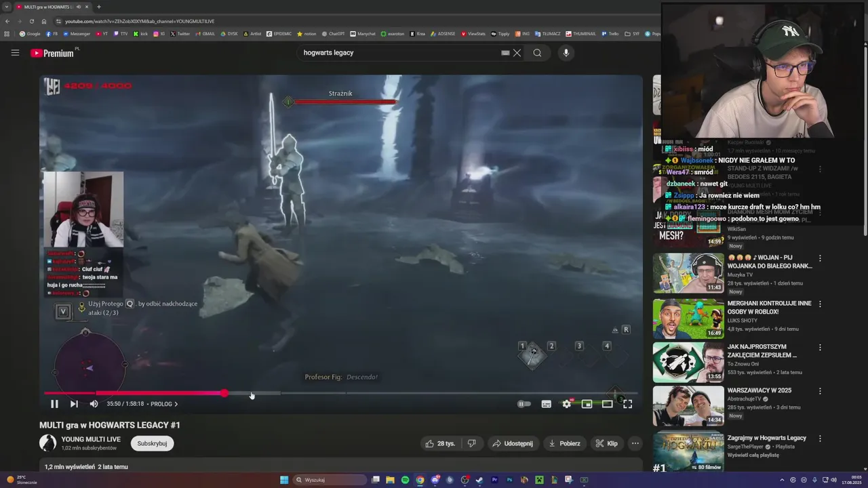Open video player settings gear
This screenshot has height=488, width=868.
[567, 404]
